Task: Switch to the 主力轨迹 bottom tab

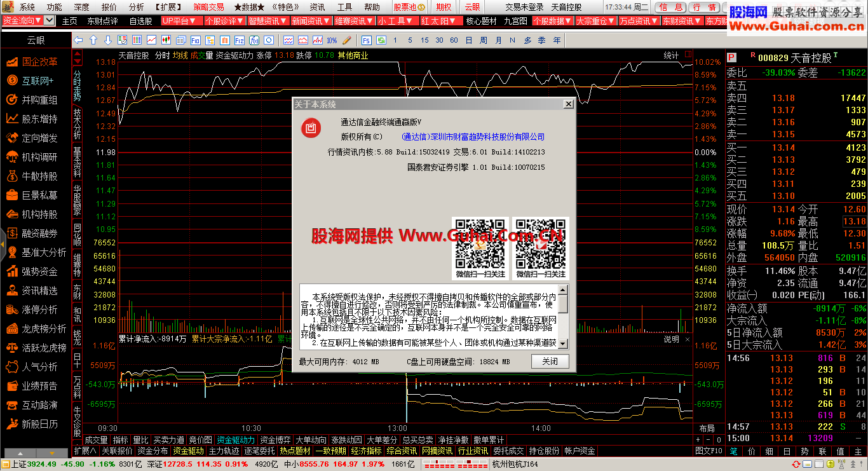Action: [224, 451]
